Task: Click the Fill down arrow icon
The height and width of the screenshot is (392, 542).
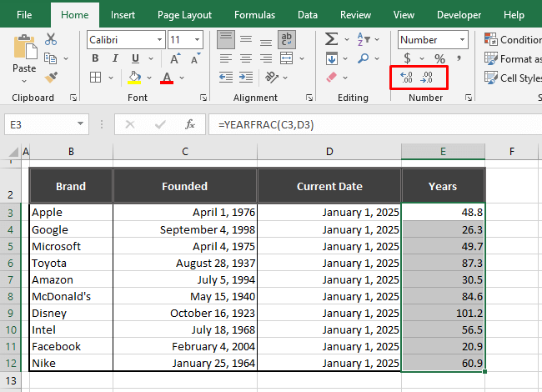Action: pos(332,58)
